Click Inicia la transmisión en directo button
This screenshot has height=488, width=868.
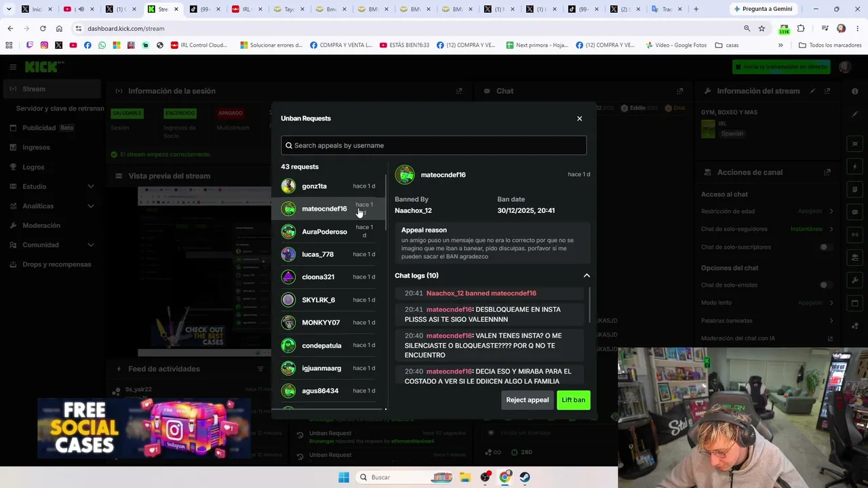coord(781,66)
